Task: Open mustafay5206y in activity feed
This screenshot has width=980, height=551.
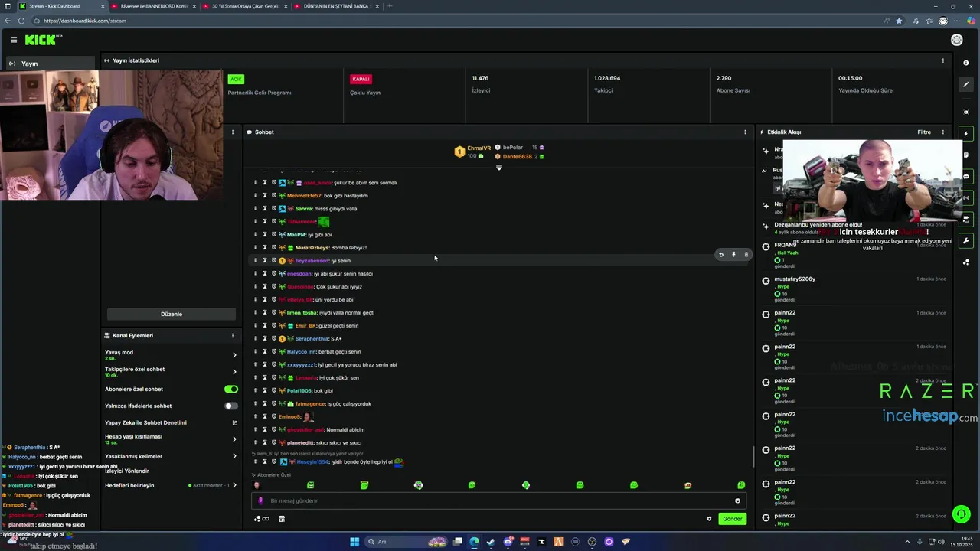Action: (x=795, y=279)
